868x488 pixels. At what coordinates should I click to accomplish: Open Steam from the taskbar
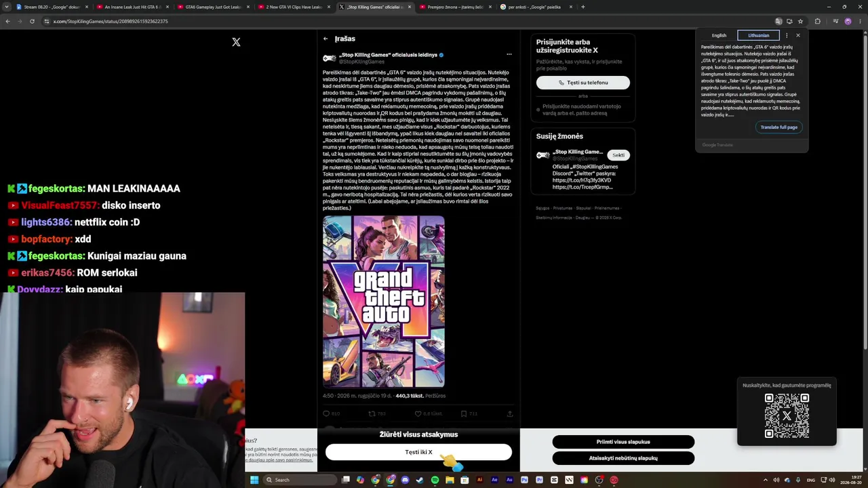pyautogui.click(x=420, y=480)
